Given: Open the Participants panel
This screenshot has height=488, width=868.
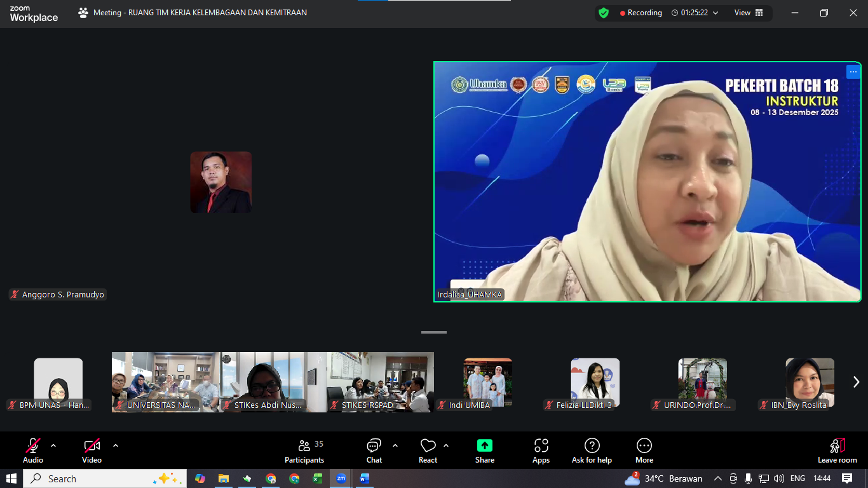Looking at the screenshot, I should (304, 451).
